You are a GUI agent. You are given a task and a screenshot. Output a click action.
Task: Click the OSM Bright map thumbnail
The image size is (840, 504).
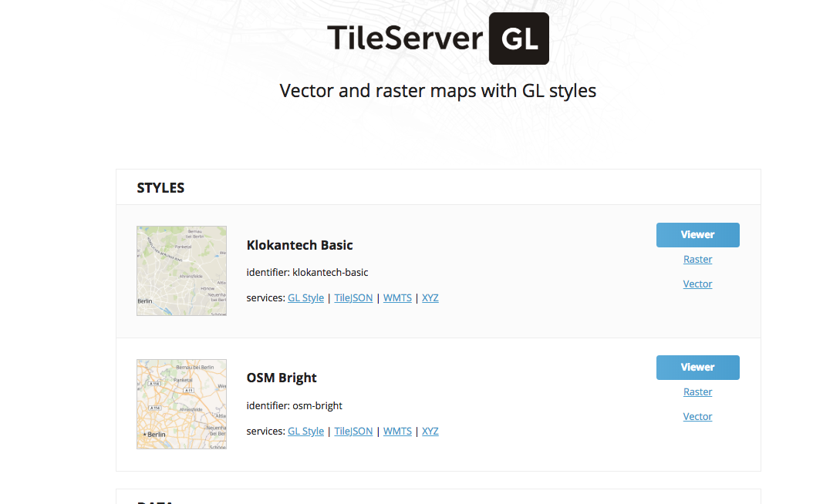pyautogui.click(x=181, y=404)
